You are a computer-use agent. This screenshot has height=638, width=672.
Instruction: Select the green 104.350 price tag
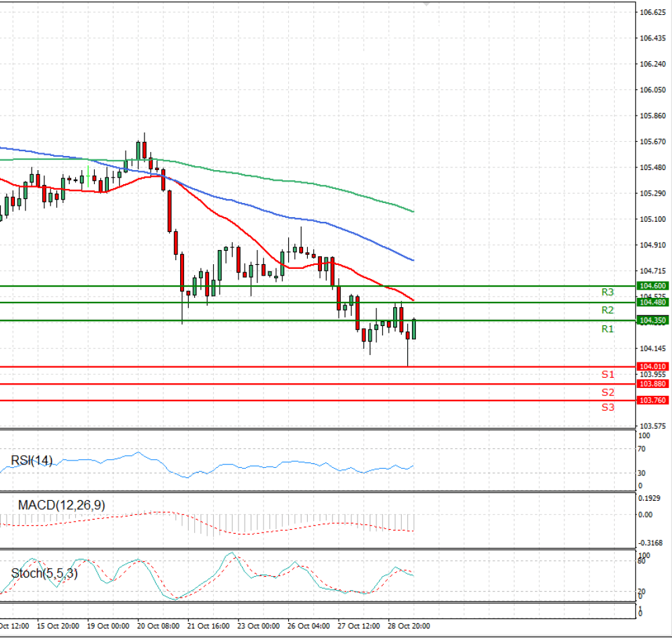(x=653, y=320)
